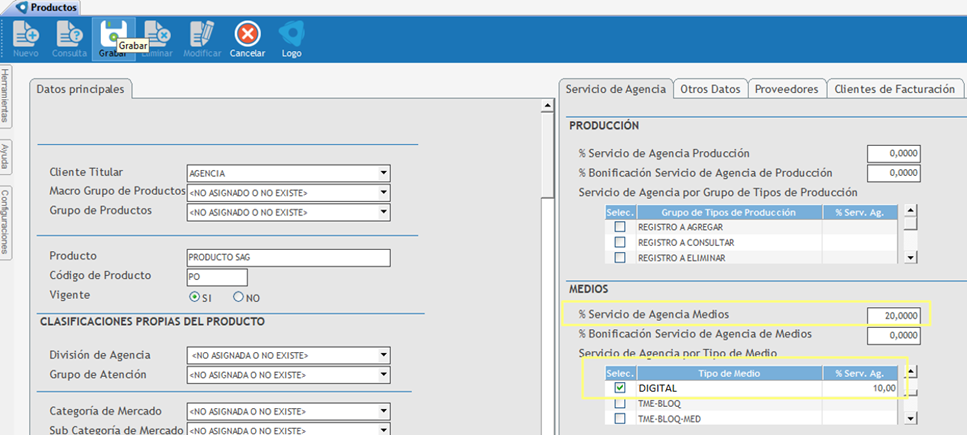Open the Grupo de Atención dropdown
Image resolution: width=967 pixels, height=435 pixels.
pyautogui.click(x=384, y=375)
